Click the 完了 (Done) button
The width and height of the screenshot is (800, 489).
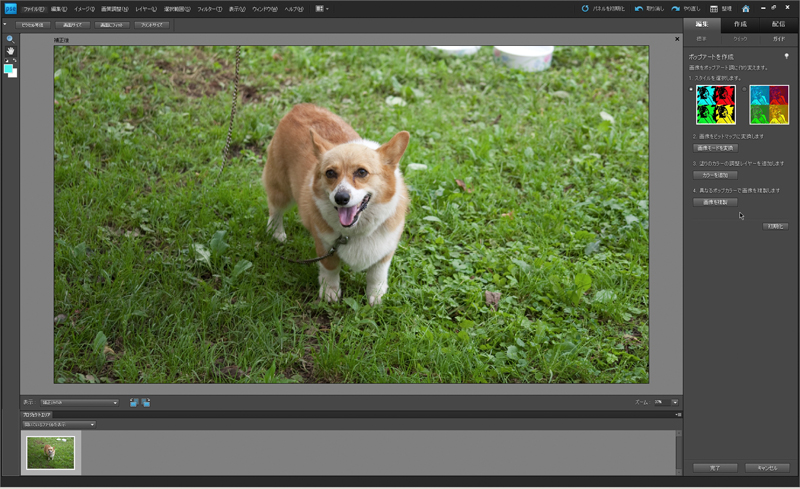pos(715,468)
